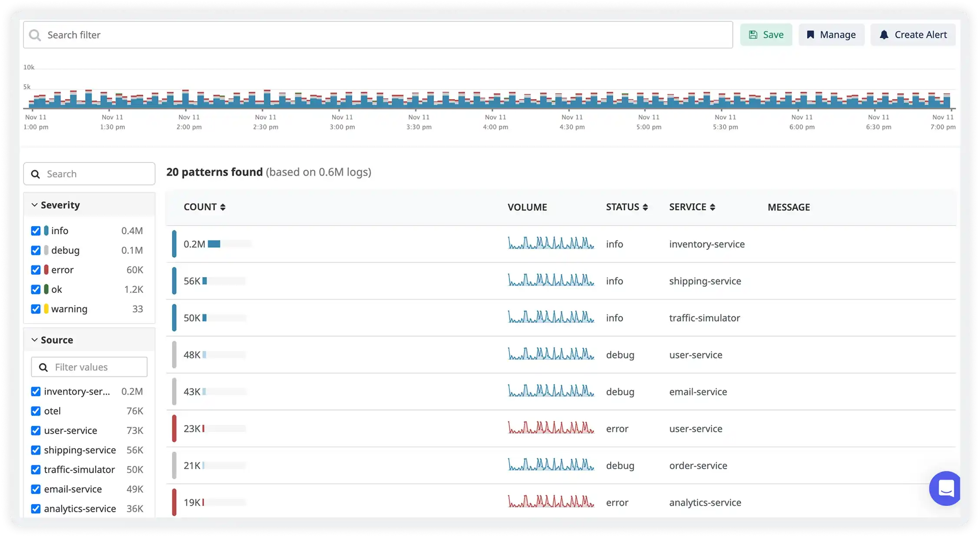Click the Save button

(766, 34)
